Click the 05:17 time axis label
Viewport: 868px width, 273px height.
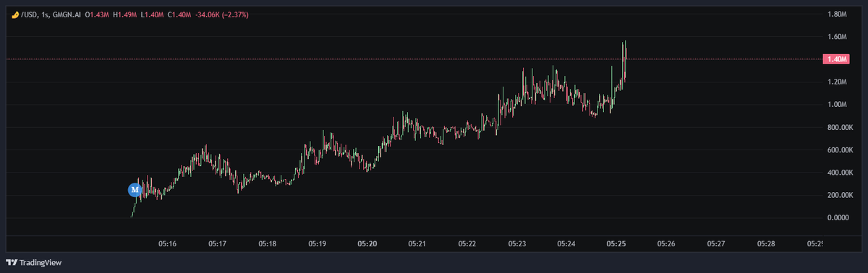point(218,244)
